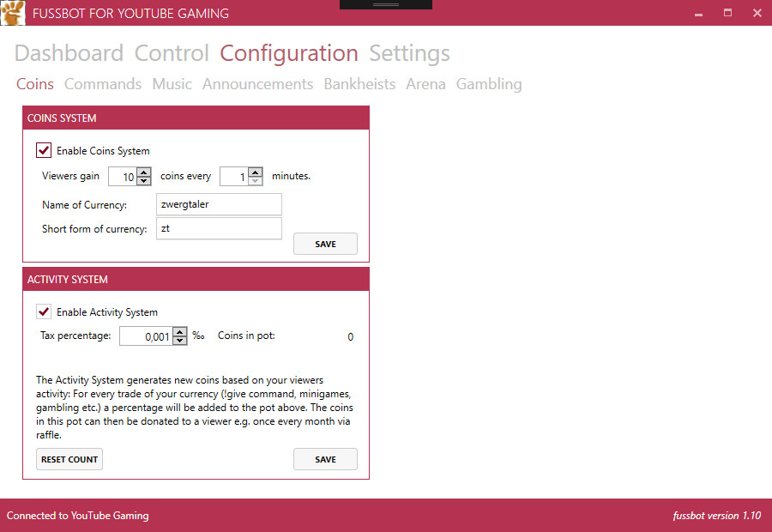Click the Fussbot paw logo icon
Screen dimensions: 772x532
[x=13, y=13]
